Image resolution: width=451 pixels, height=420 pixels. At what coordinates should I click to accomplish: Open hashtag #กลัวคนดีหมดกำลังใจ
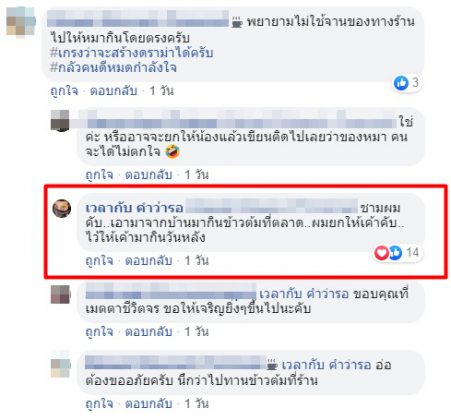(113, 68)
